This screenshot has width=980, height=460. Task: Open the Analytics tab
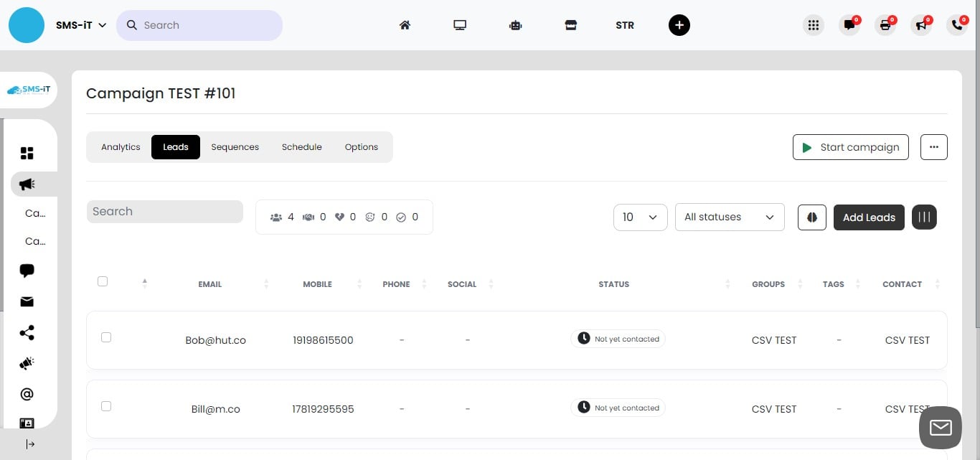121,146
